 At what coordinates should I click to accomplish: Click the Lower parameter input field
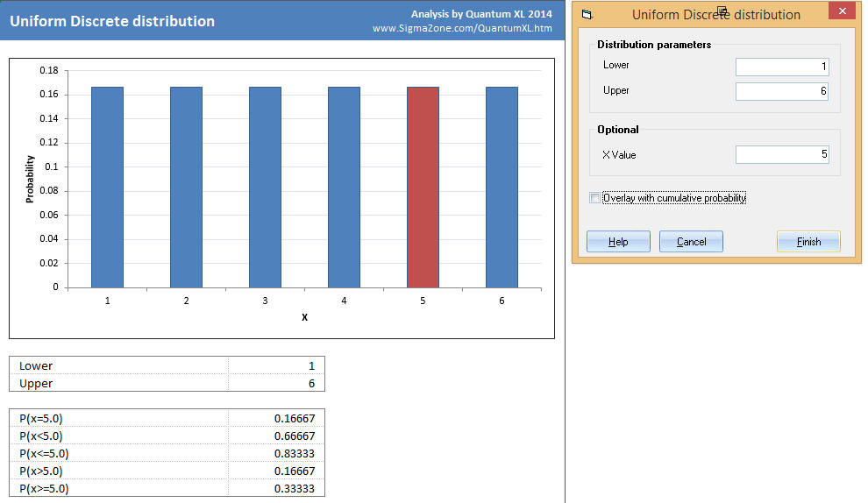click(x=781, y=67)
